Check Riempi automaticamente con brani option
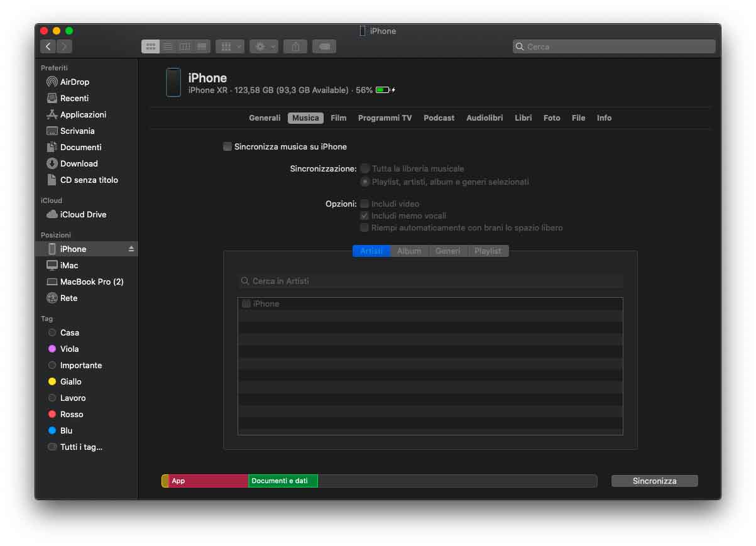Viewport: 756px width, 546px height. (364, 227)
